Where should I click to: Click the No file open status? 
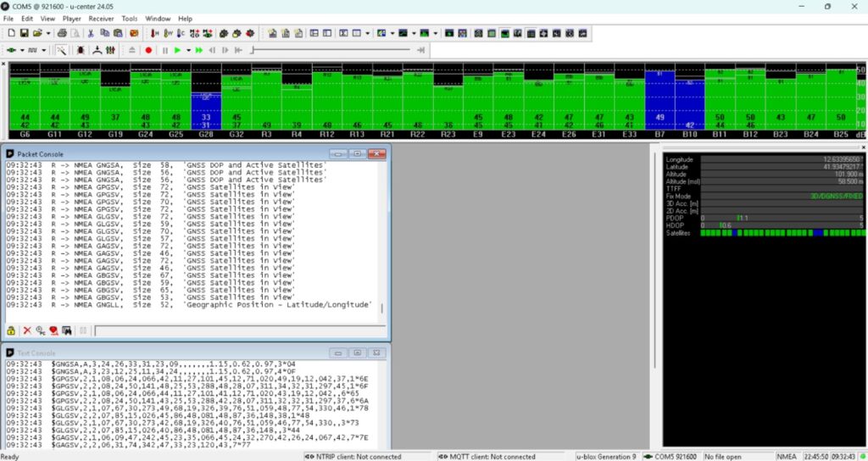[x=723, y=457]
